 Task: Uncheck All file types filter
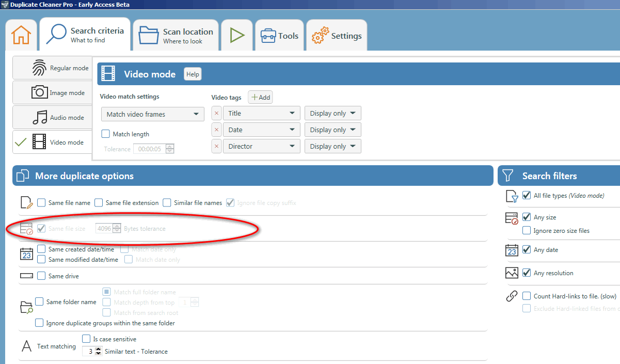(x=527, y=195)
